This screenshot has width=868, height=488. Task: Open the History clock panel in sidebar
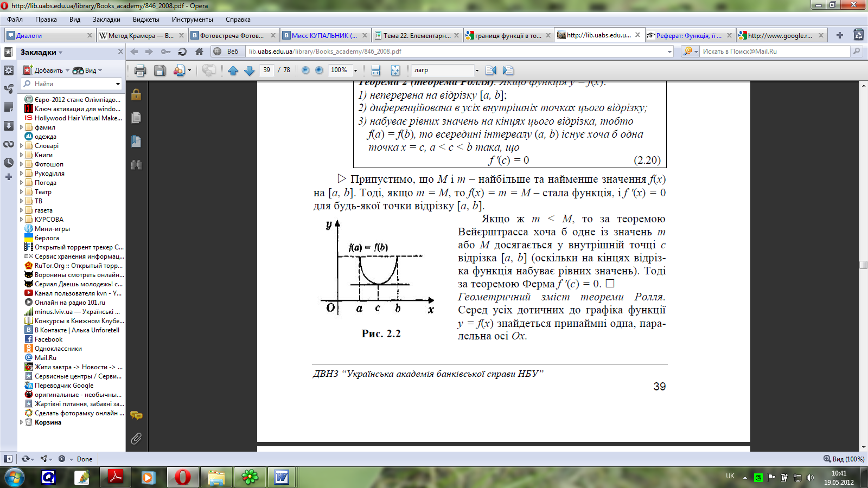[x=8, y=163]
